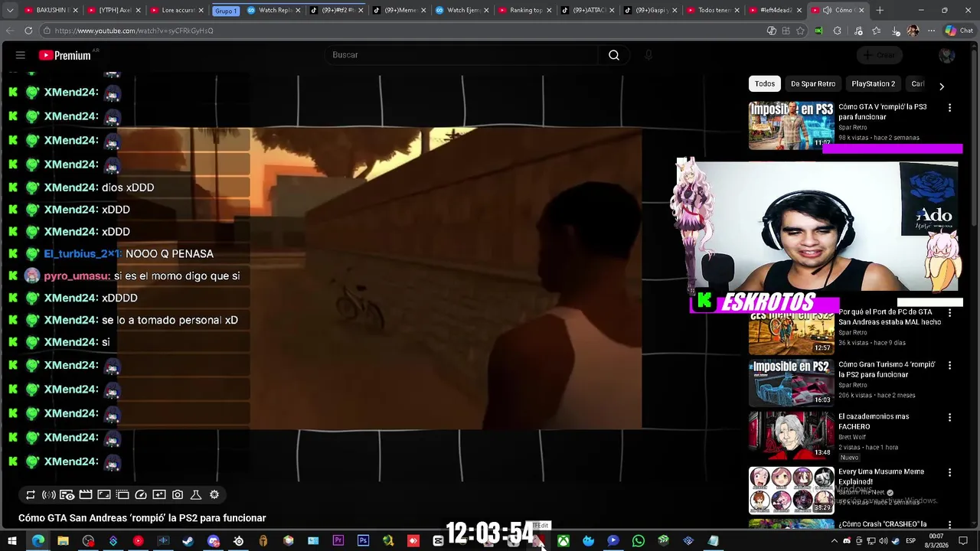Open the Gran Turismo 4 video thumbnail
Screen dimensions: 980x551
(791, 383)
